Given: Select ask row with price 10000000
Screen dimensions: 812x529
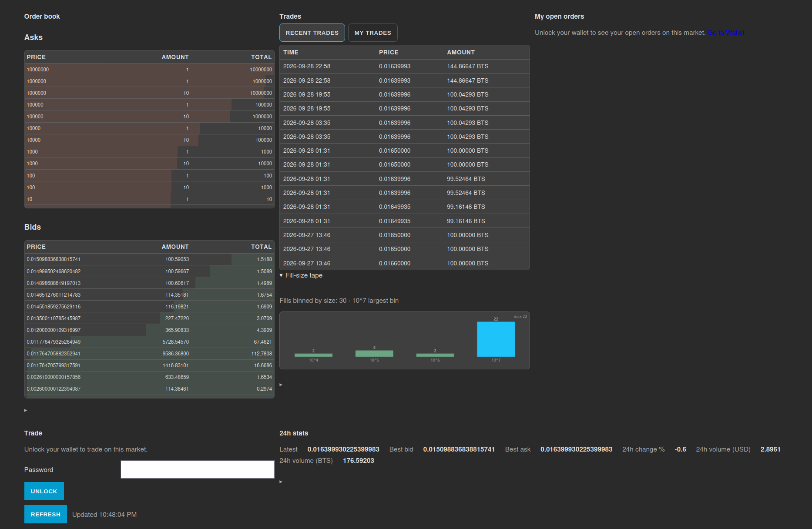Looking at the screenshot, I should (x=149, y=70).
